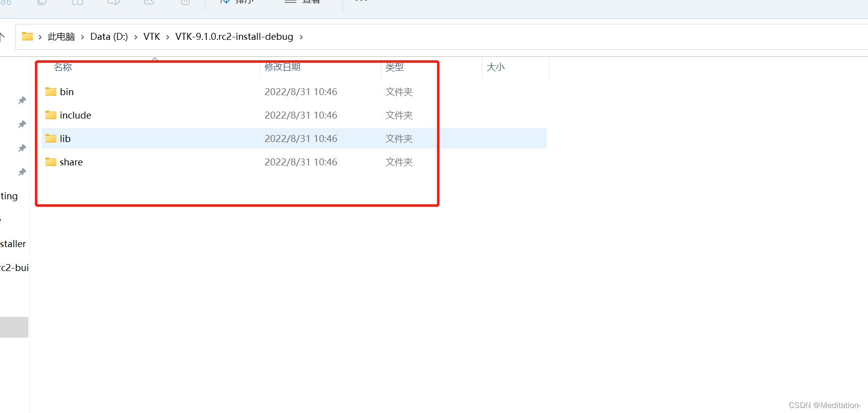Image resolution: width=868 pixels, height=413 pixels.
Task: Click 文件夹 type in the bin row
Action: coord(399,92)
